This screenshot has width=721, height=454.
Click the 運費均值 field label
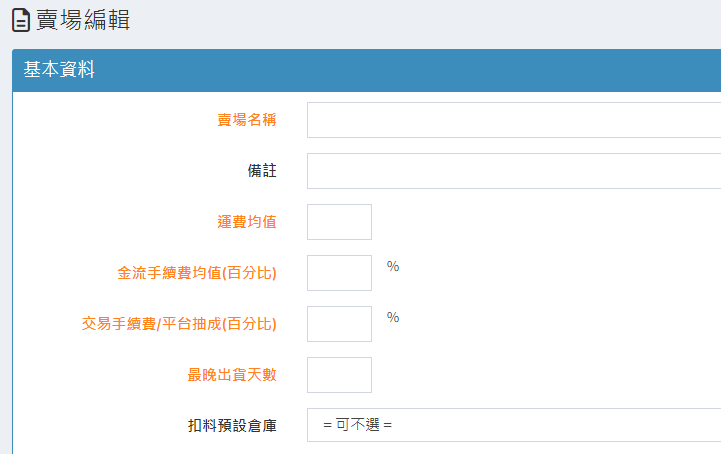point(247,222)
